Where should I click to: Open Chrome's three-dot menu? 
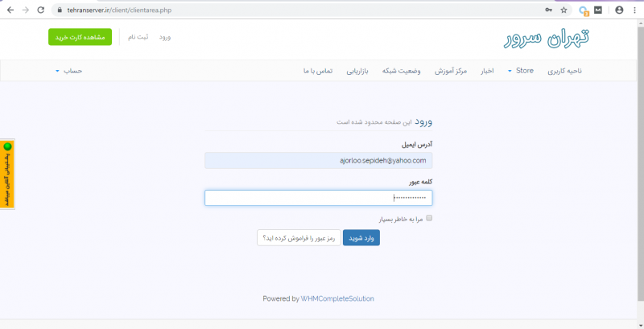click(634, 10)
